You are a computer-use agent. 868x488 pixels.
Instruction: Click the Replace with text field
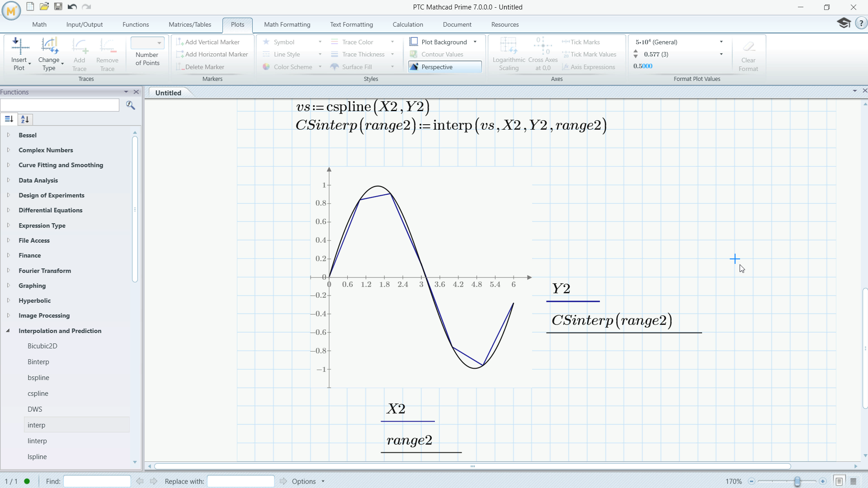pos(241,481)
